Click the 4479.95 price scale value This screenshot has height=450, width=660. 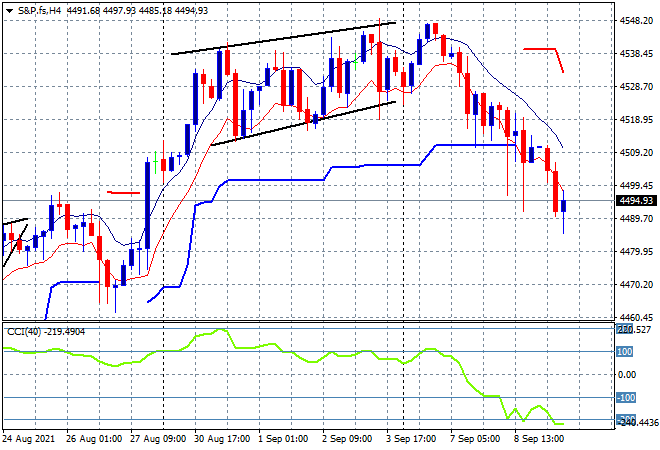636,252
